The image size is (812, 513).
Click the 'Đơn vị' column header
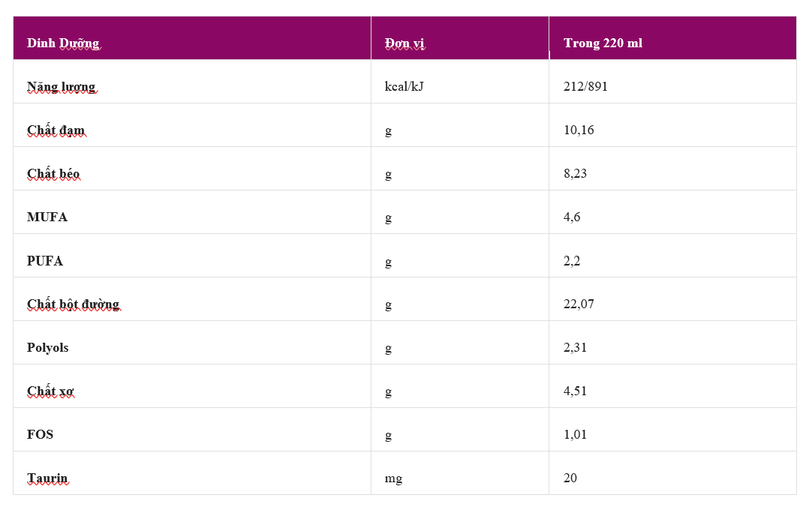[x=404, y=43]
